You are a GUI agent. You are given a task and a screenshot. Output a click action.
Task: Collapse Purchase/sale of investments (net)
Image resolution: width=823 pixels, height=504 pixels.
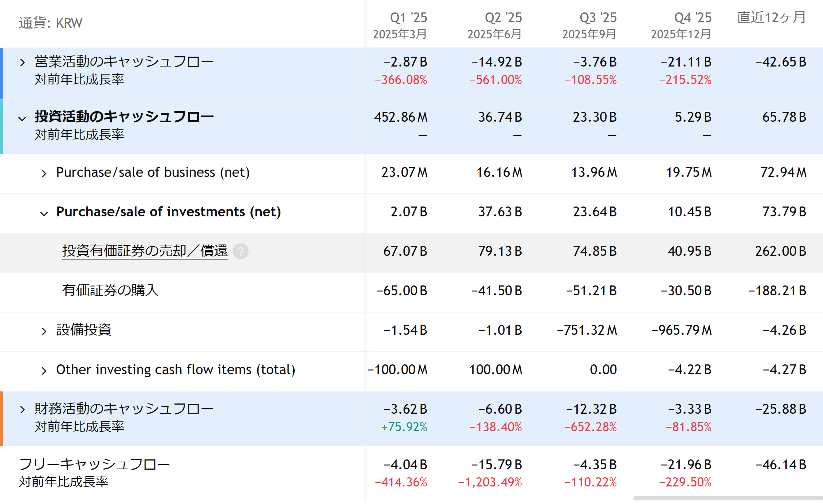[x=44, y=213]
